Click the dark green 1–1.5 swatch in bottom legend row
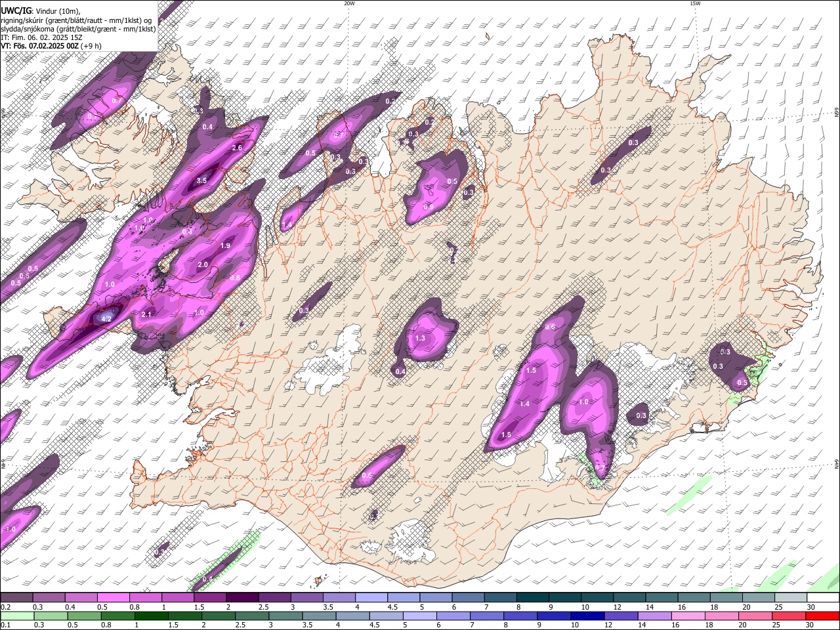840x630 pixels. tap(153, 616)
